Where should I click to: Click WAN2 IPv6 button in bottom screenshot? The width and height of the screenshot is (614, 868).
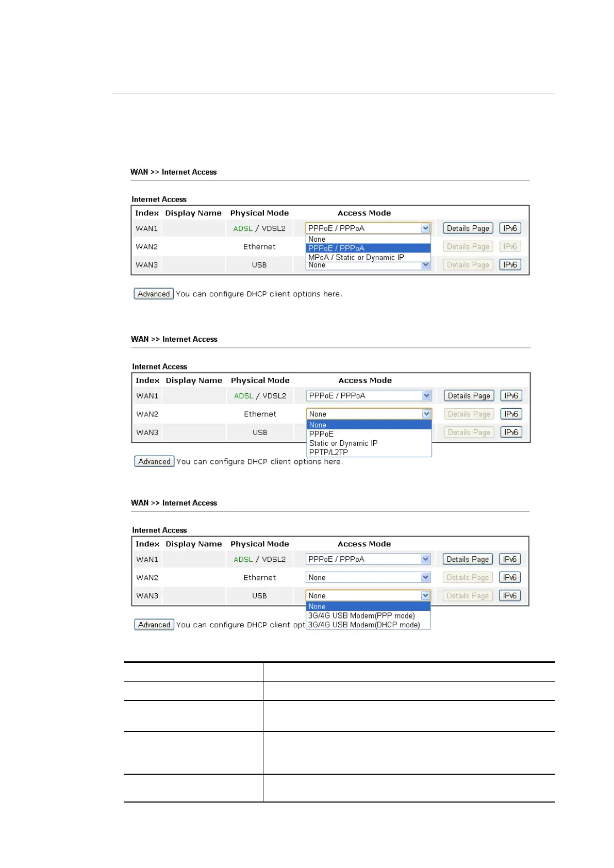(510, 577)
